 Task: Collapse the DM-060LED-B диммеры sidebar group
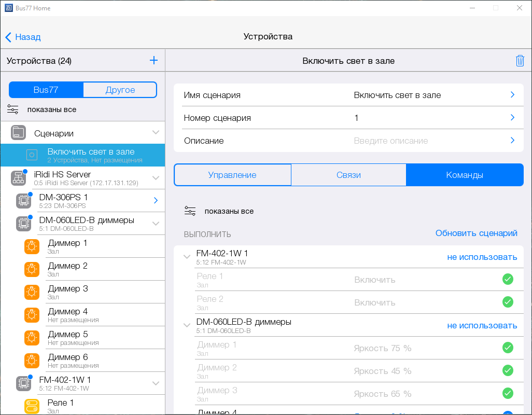click(x=156, y=224)
